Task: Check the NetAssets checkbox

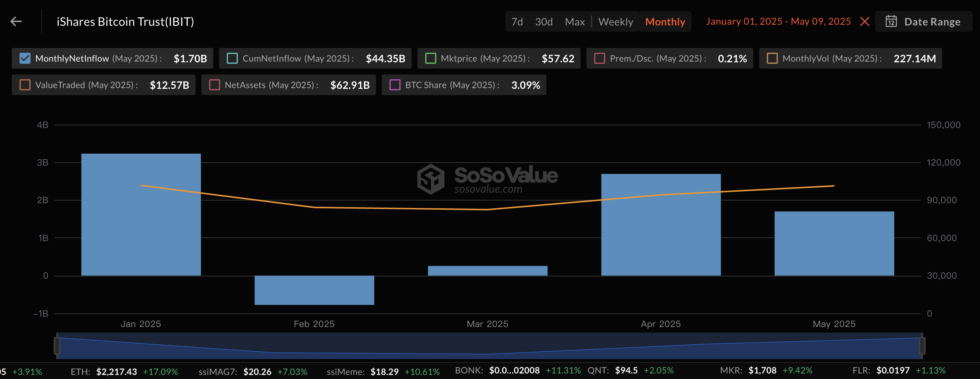Action: (x=215, y=85)
